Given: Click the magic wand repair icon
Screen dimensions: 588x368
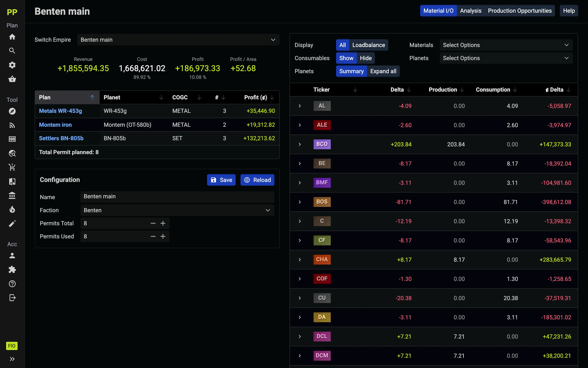Looking at the screenshot, I should pyautogui.click(x=12, y=224).
